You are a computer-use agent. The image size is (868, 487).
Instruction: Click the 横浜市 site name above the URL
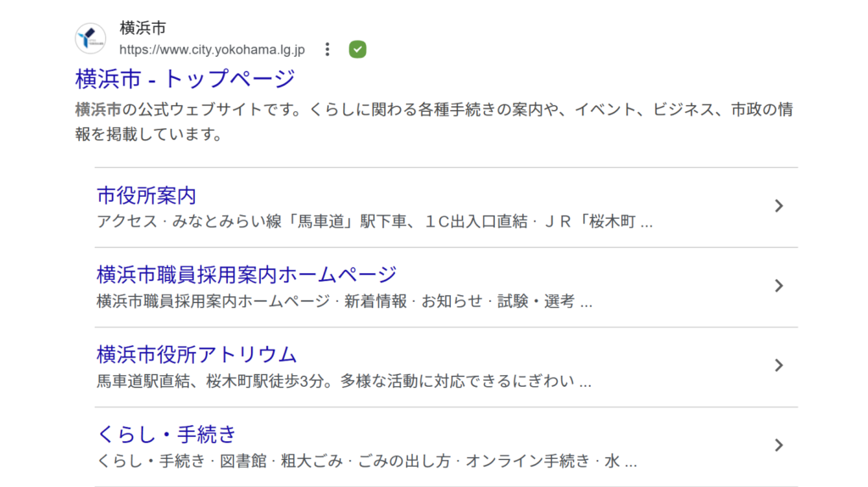pyautogui.click(x=143, y=28)
